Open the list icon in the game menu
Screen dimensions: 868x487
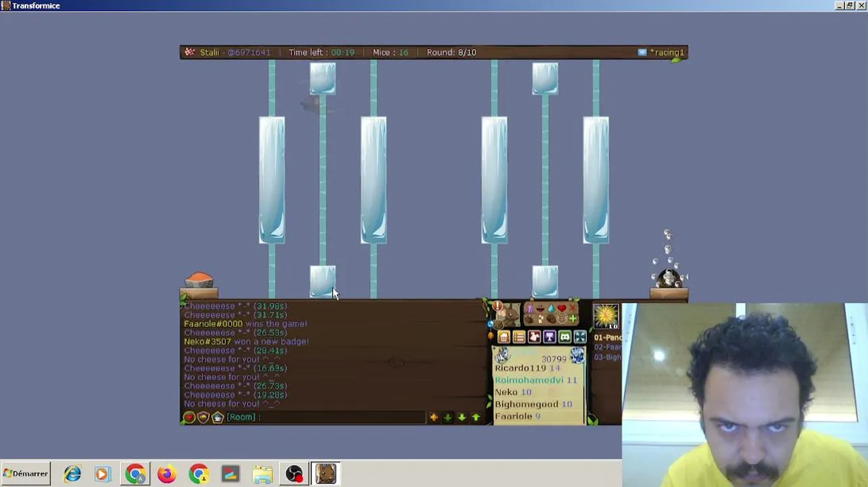click(x=519, y=337)
